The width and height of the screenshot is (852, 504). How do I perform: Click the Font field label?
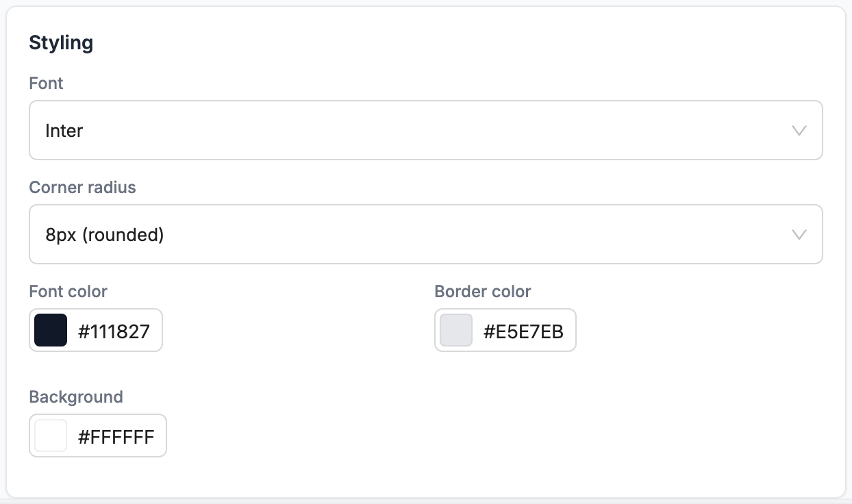point(46,84)
